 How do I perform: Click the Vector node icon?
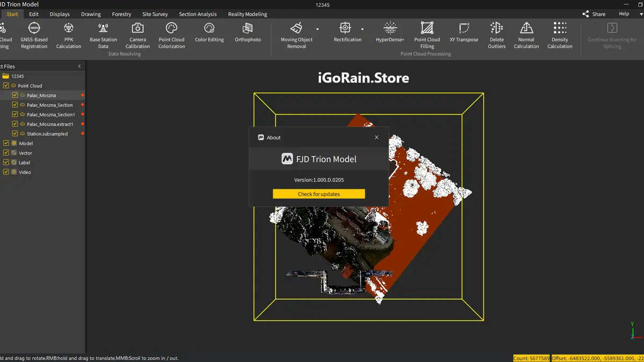[14, 153]
